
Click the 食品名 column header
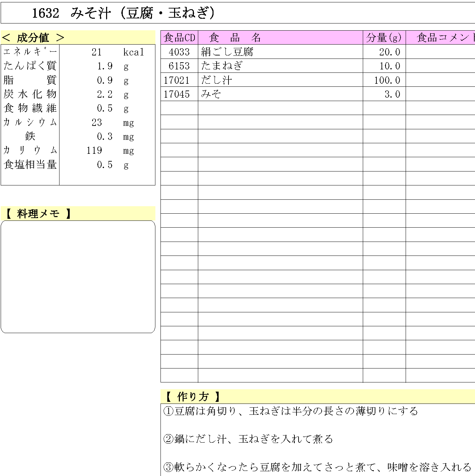235,38
